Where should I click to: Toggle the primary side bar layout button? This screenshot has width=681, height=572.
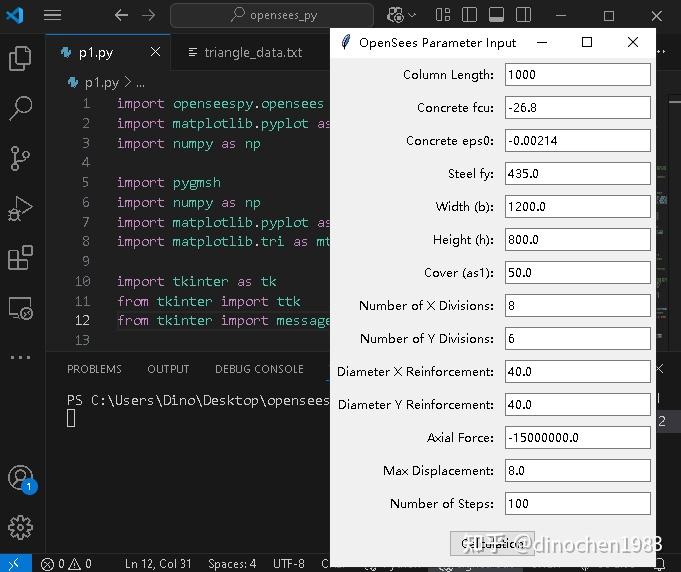coord(468,15)
